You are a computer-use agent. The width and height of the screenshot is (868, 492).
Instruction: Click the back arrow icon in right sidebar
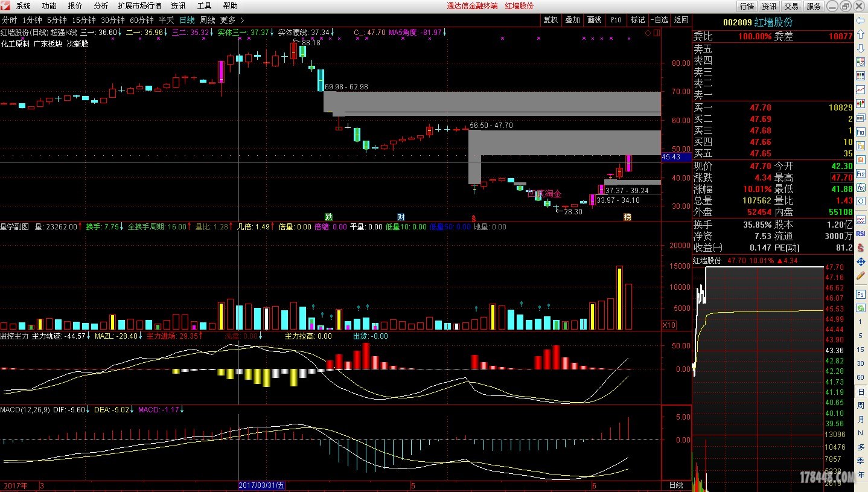click(x=860, y=21)
